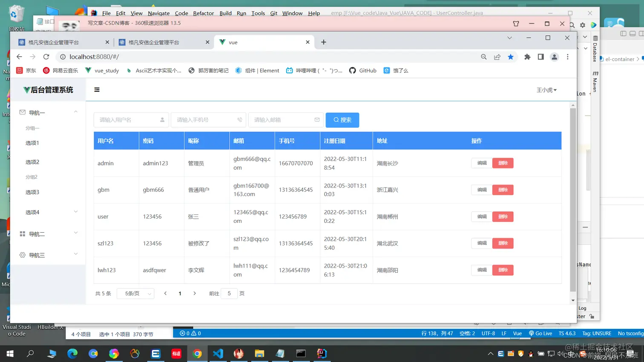Screen dimensions: 644x362
Task: Open the Refactor menu in IntelliJ
Action: click(x=204, y=13)
